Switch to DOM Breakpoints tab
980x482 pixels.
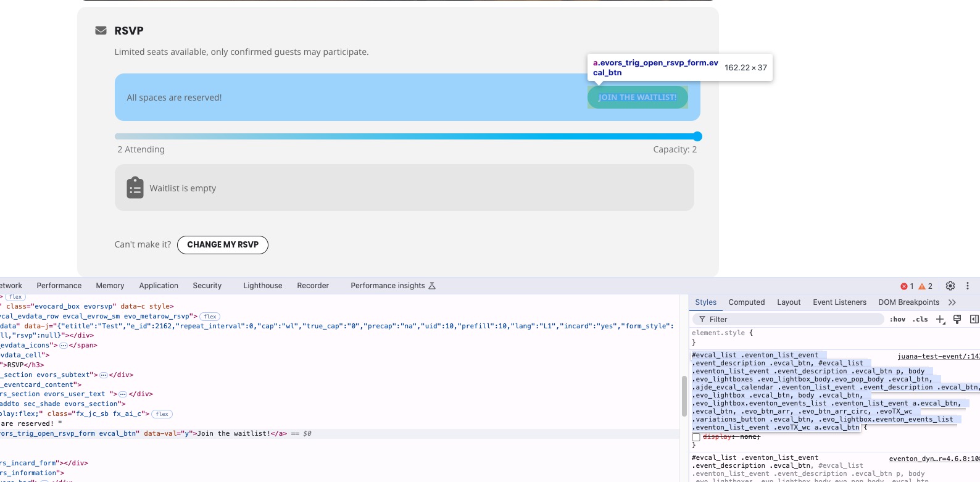(908, 302)
